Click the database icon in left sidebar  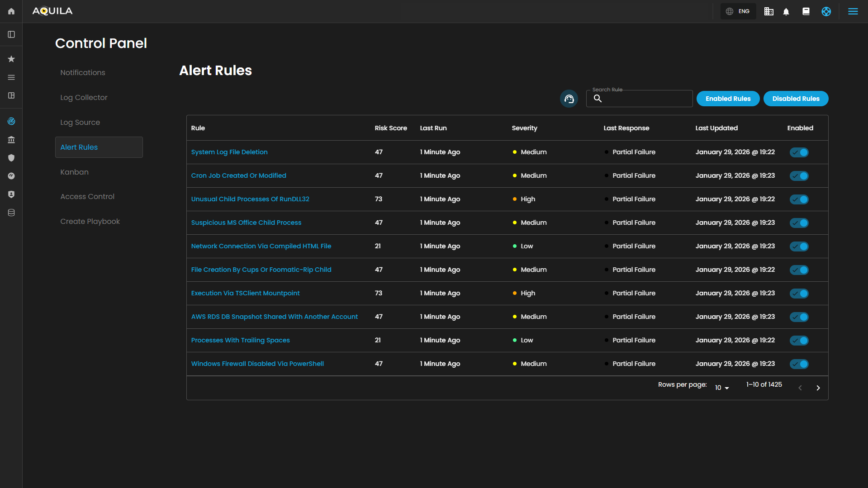click(11, 213)
